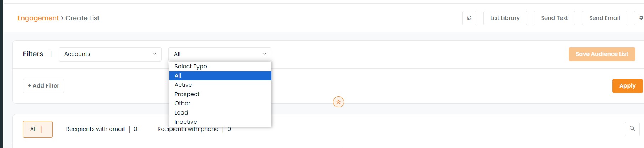Click Save Audience List
644x148 pixels.
(x=602, y=54)
